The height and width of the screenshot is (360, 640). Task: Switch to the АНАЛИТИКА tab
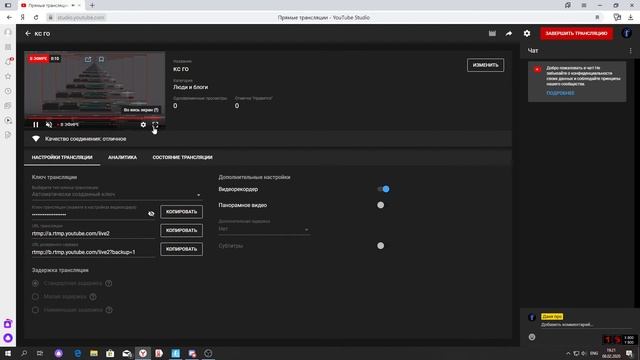click(x=122, y=157)
